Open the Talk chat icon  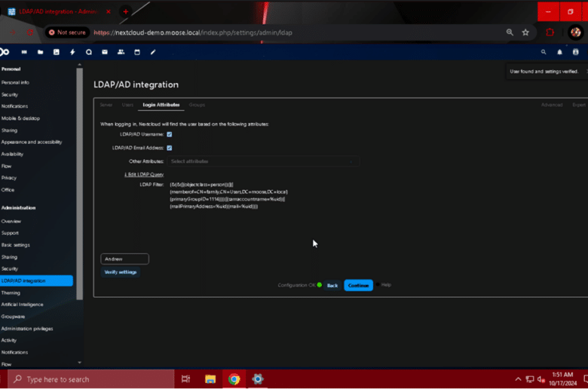click(x=88, y=52)
